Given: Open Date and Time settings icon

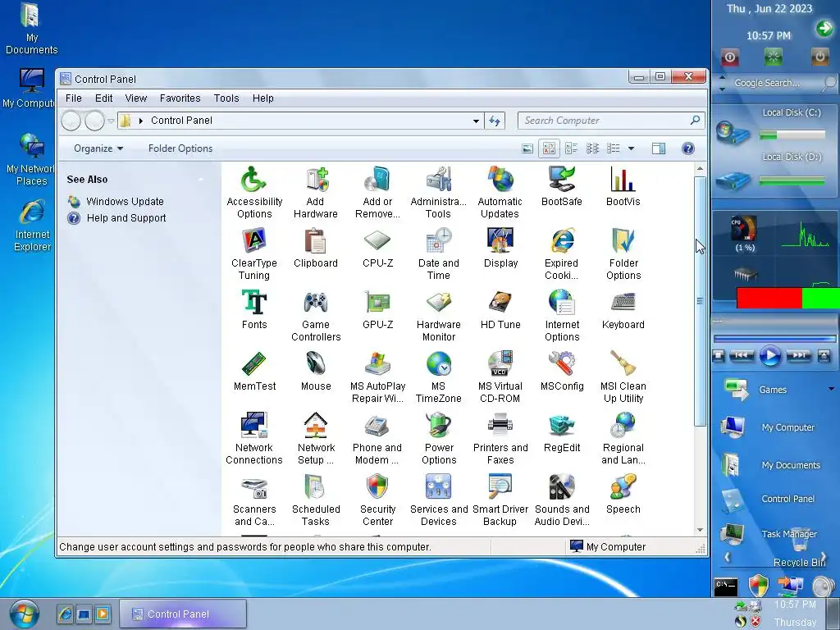Looking at the screenshot, I should [x=438, y=254].
